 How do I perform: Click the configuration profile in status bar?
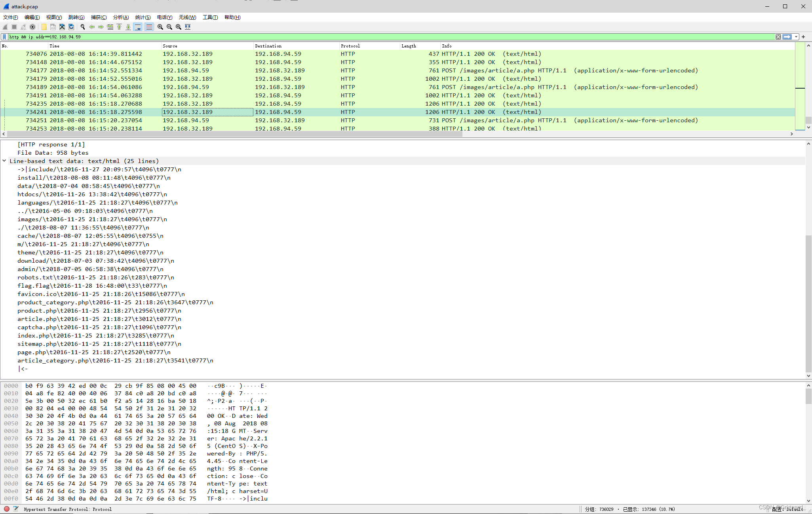787,509
